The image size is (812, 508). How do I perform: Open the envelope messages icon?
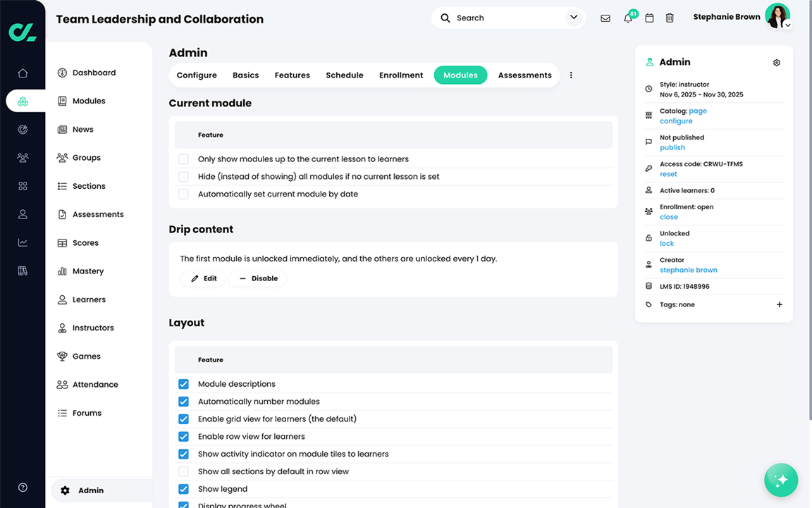point(605,18)
